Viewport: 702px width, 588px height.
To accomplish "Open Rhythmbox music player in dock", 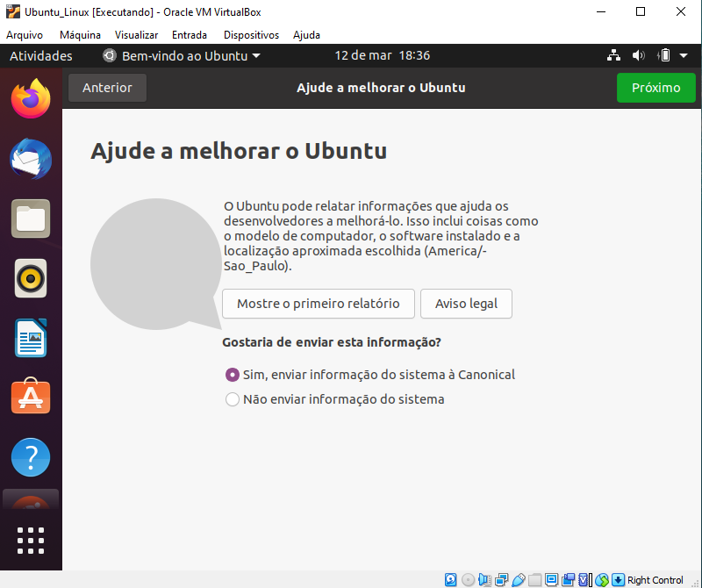I will tap(31, 278).
